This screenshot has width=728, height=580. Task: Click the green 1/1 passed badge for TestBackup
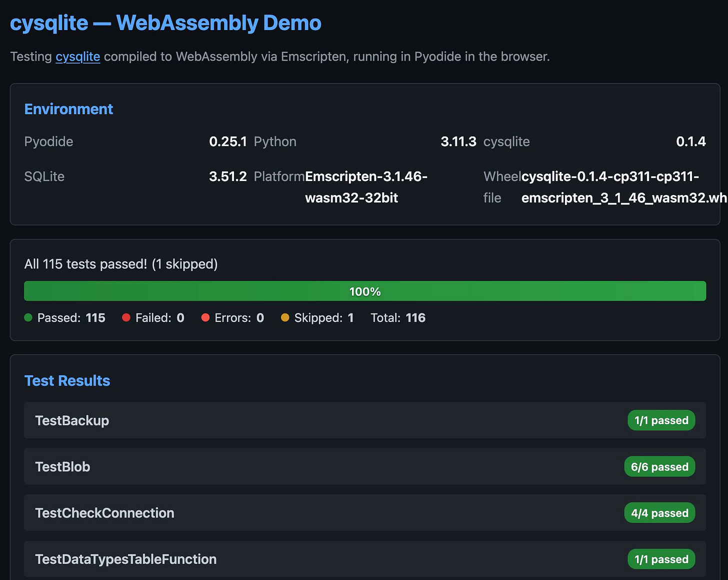661,420
